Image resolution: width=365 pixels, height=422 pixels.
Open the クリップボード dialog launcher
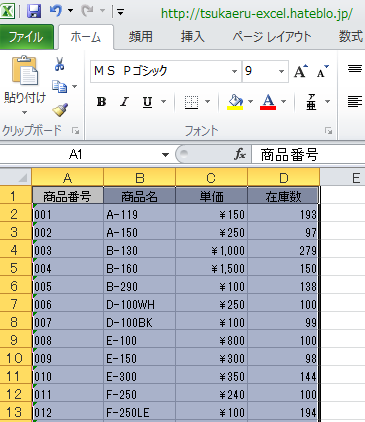pos(76,131)
